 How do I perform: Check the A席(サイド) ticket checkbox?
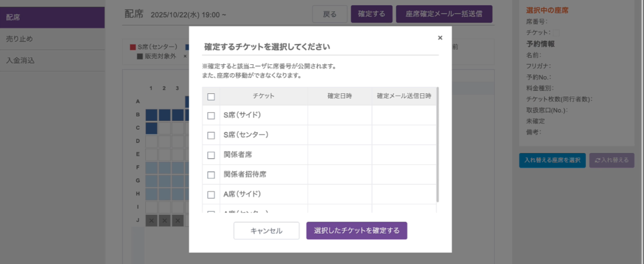coord(211,194)
